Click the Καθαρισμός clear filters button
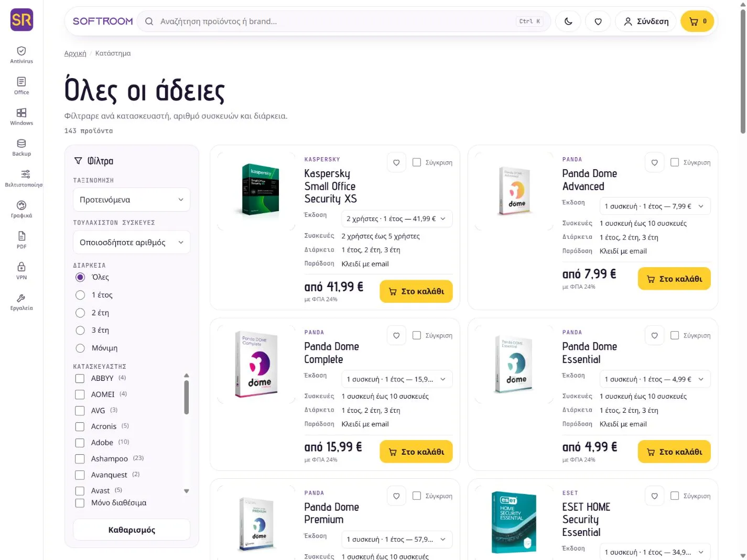This screenshot has height=560, width=747. [x=132, y=530]
